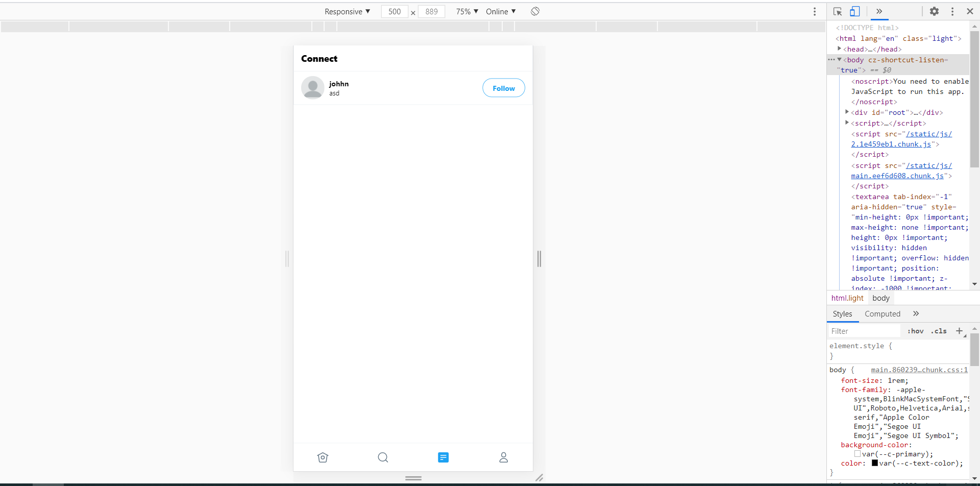980x486 pixels.
Task: Open the main.eef6d608.chunk.js script link
Action: pos(901,171)
